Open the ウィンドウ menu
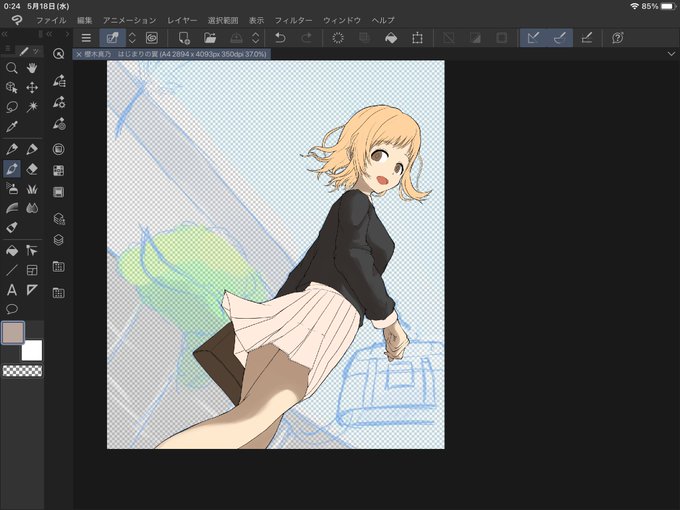The height and width of the screenshot is (510, 680). point(342,20)
